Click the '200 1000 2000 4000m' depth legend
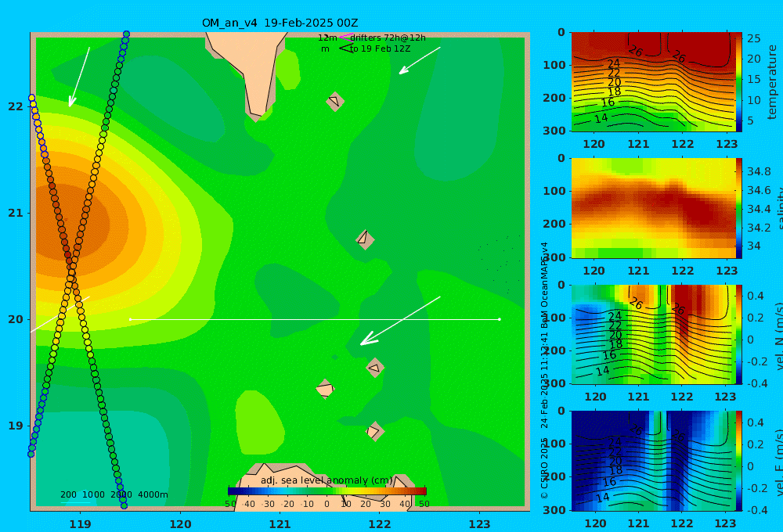 click(114, 494)
